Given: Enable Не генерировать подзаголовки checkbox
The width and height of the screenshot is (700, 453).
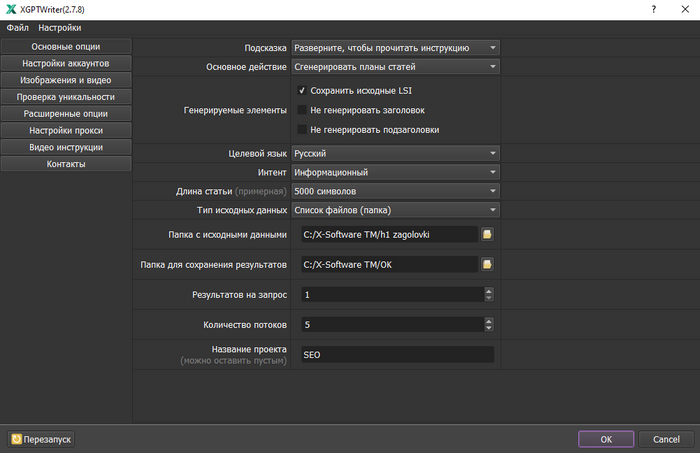Looking at the screenshot, I should click(x=302, y=129).
